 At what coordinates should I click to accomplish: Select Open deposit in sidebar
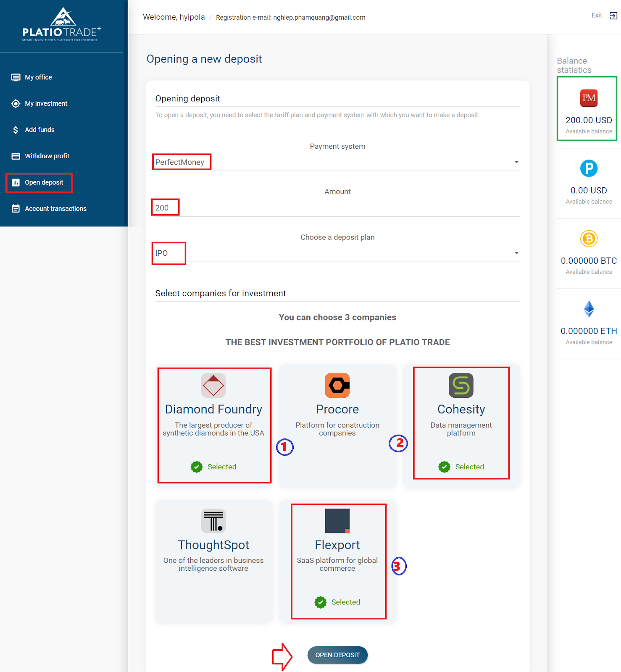point(44,182)
